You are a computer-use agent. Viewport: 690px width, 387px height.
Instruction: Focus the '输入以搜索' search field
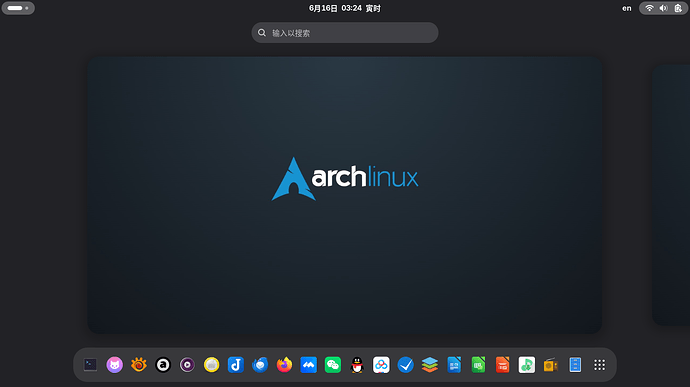point(345,33)
